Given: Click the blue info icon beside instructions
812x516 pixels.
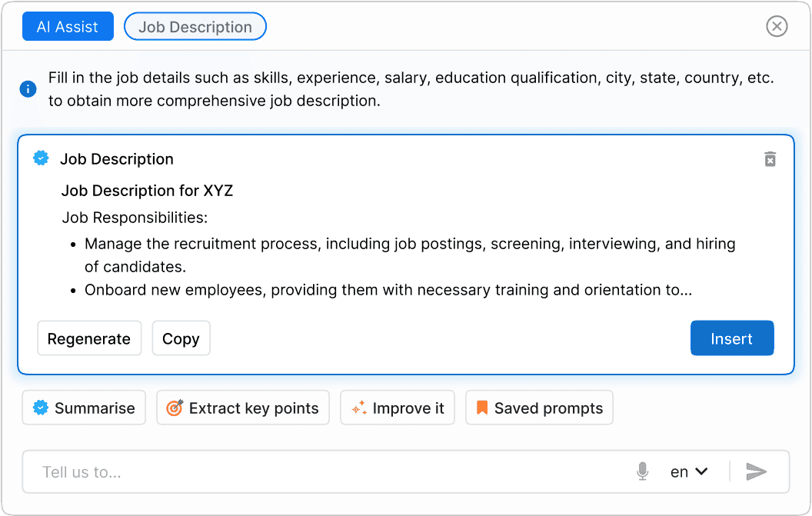Looking at the screenshot, I should pyautogui.click(x=28, y=89).
